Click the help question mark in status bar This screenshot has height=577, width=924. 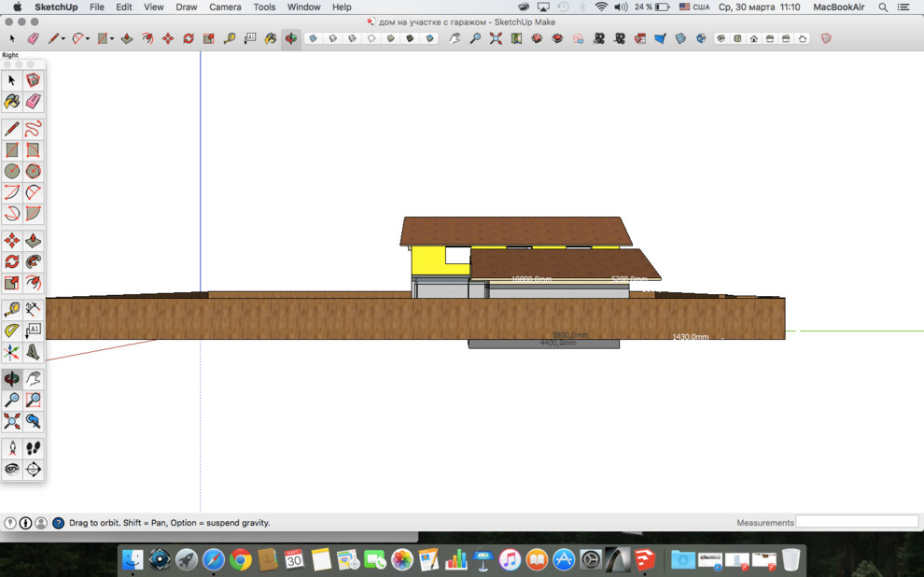pos(58,523)
